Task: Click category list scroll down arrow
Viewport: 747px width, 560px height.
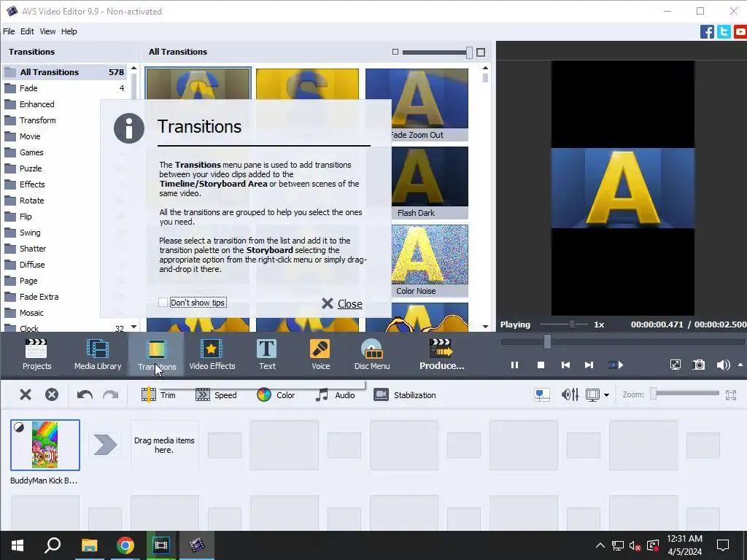Action: click(134, 327)
